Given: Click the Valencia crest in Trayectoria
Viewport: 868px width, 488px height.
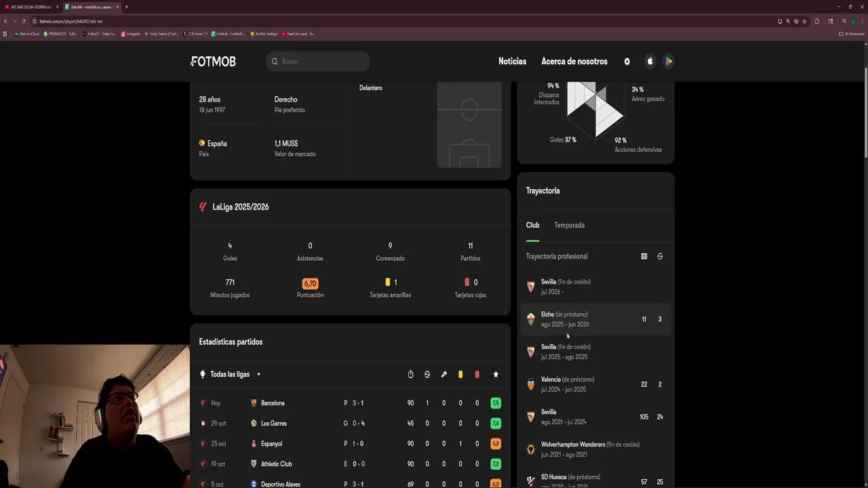Looking at the screenshot, I should pos(531,384).
